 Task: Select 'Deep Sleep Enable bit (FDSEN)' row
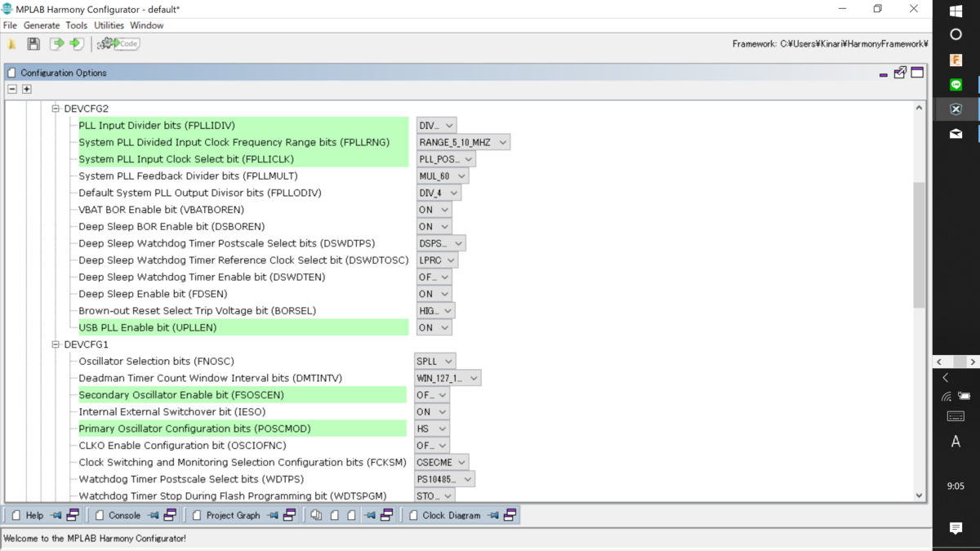click(x=153, y=294)
